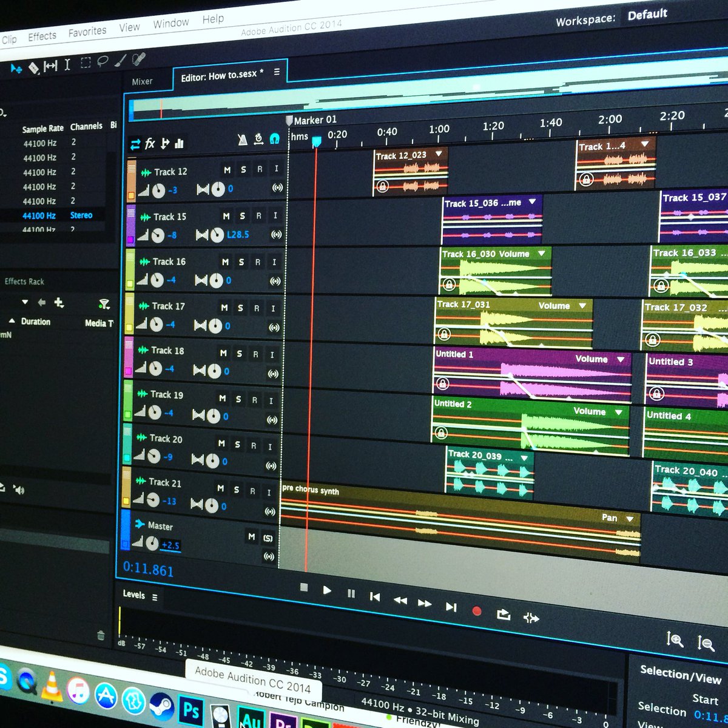Open the Levels panel menu
The image size is (728, 728).
[x=155, y=597]
